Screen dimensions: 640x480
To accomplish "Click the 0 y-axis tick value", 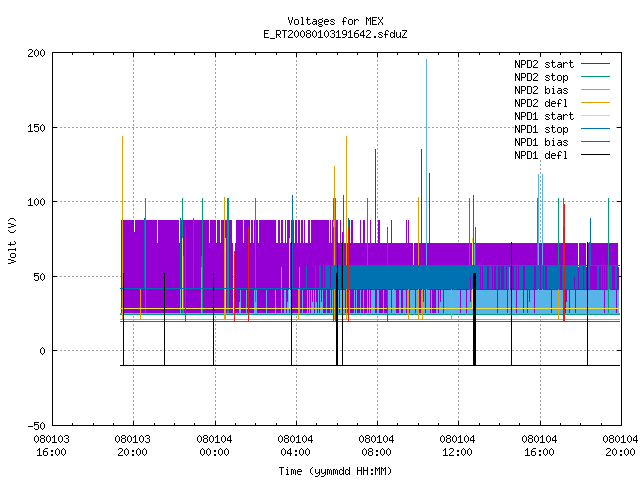I will 43,351.
